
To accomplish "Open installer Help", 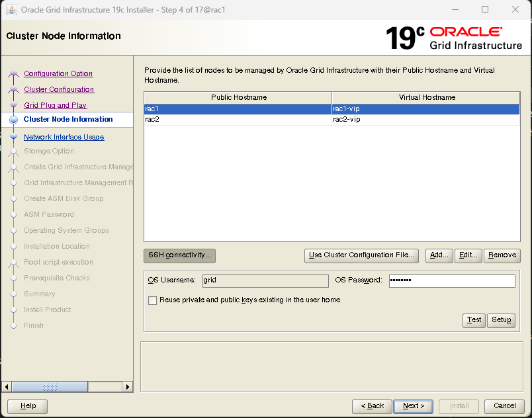I will coord(28,406).
